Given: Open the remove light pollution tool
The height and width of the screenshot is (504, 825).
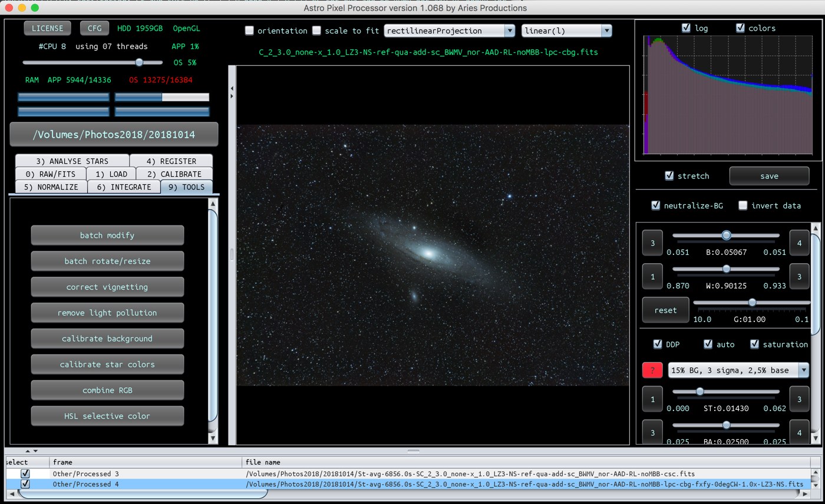Looking at the screenshot, I should (x=107, y=313).
